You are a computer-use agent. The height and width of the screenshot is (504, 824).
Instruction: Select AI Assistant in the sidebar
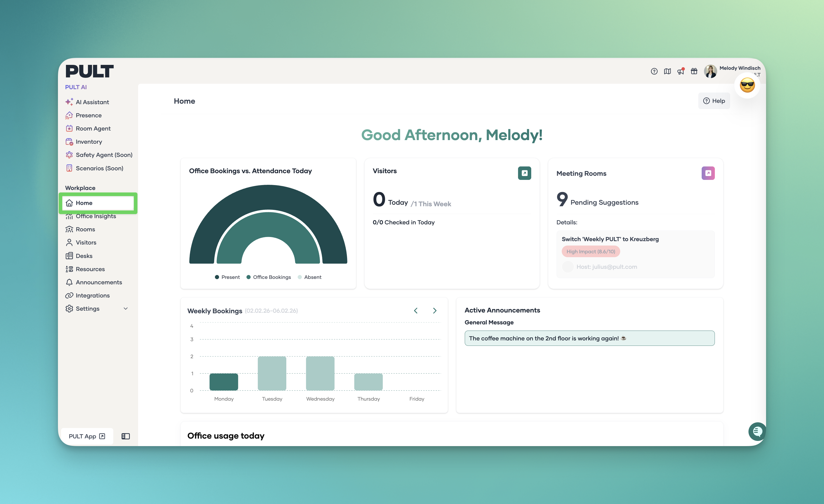pyautogui.click(x=92, y=102)
